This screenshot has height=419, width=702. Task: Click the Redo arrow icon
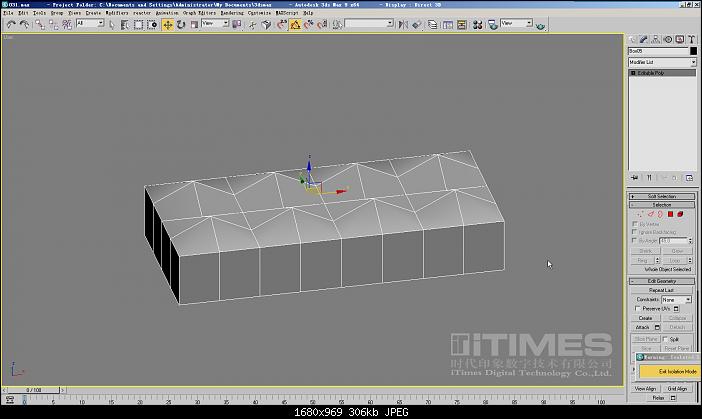[x=24, y=25]
